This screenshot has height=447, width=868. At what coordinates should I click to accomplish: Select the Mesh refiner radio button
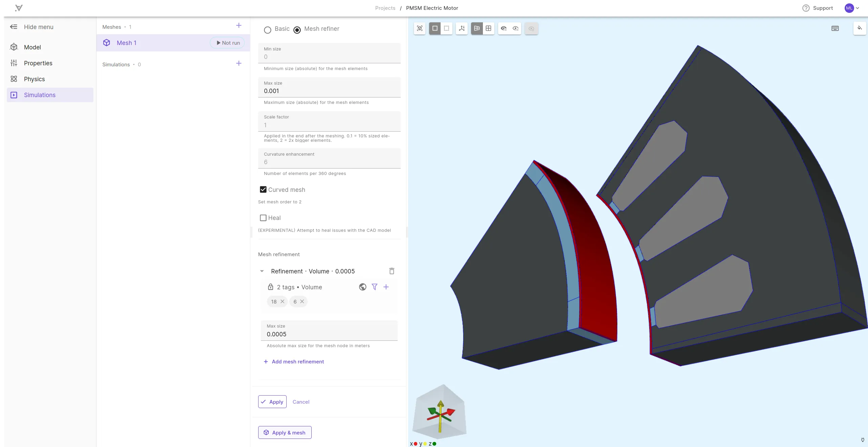pos(297,30)
